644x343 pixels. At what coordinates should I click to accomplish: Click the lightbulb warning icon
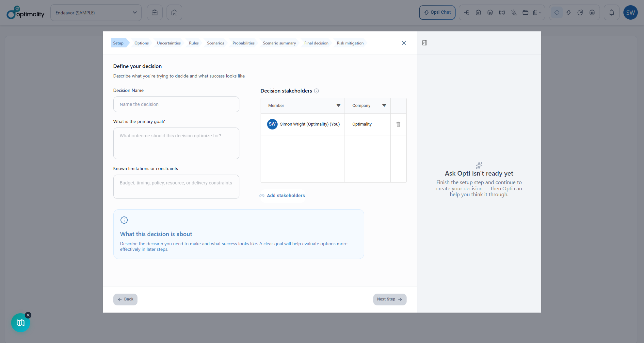coord(514,12)
